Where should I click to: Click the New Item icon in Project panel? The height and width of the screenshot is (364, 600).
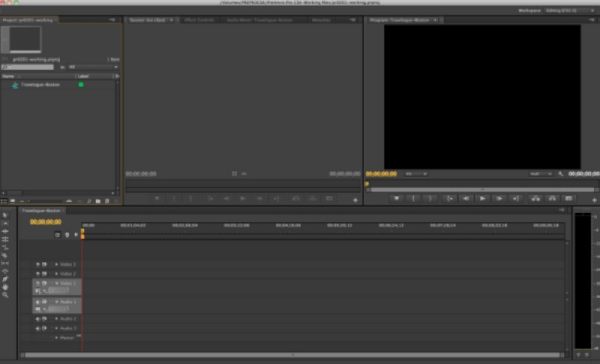(x=107, y=201)
